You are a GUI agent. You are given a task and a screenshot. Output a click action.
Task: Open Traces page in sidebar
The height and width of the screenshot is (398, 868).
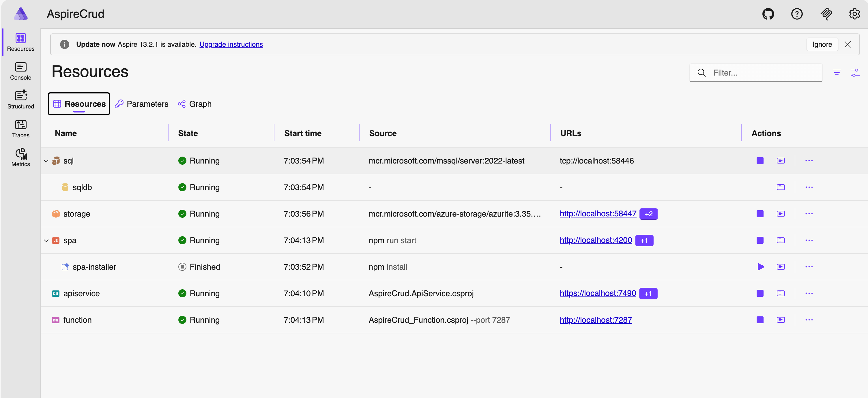click(x=20, y=129)
